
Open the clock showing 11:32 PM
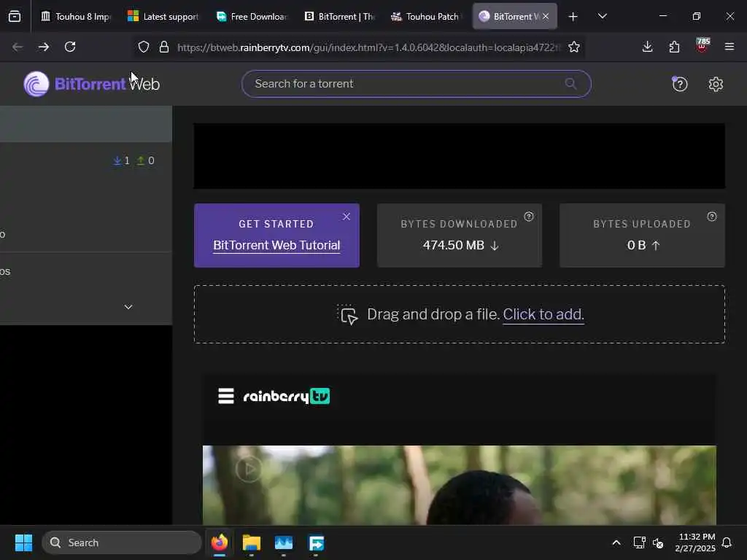[695, 542]
